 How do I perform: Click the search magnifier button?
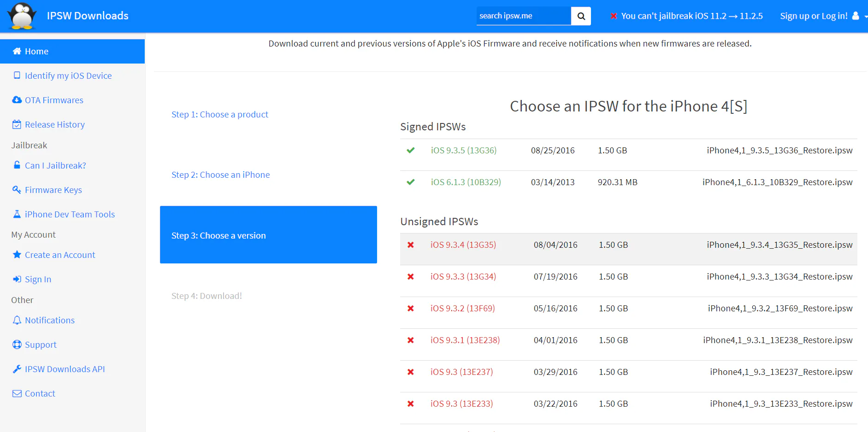pyautogui.click(x=581, y=16)
